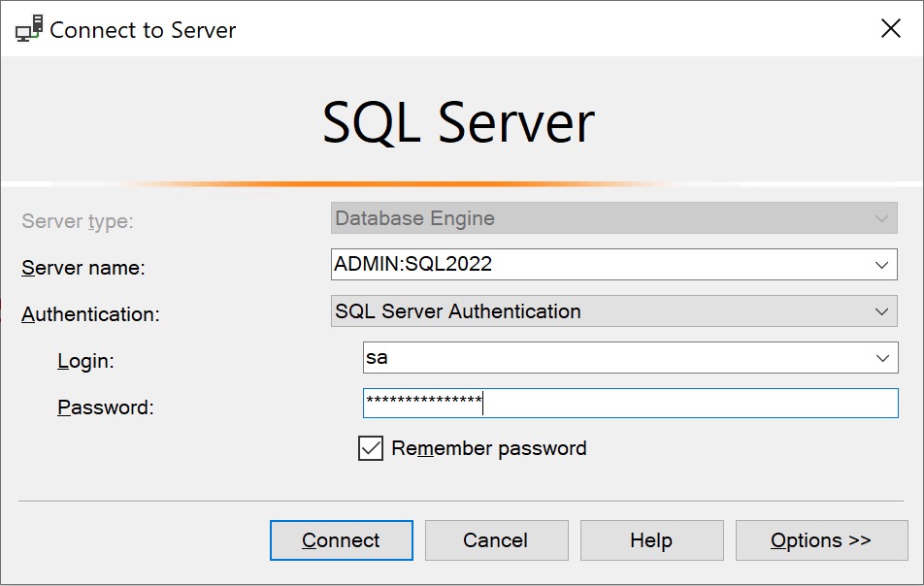924x586 pixels.
Task: Expand Options >> for more settings
Action: click(x=821, y=540)
